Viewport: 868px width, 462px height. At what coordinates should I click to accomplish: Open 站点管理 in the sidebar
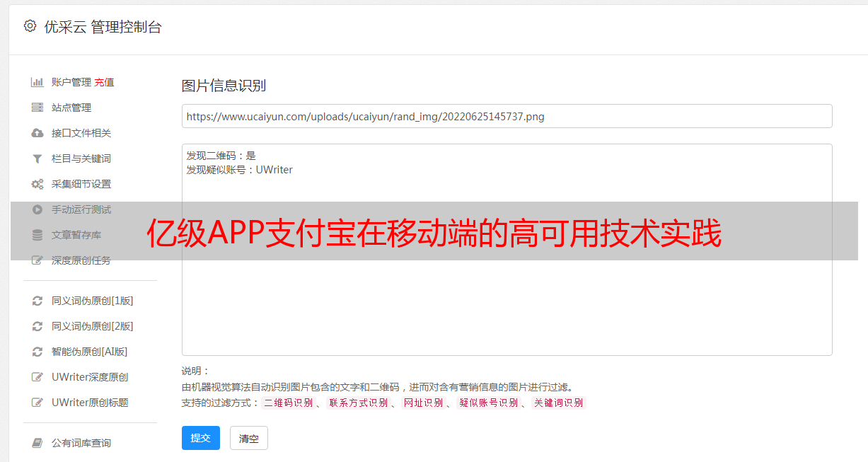[71, 108]
